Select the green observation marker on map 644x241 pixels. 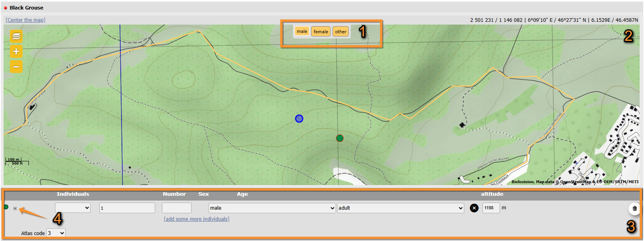coord(340,138)
